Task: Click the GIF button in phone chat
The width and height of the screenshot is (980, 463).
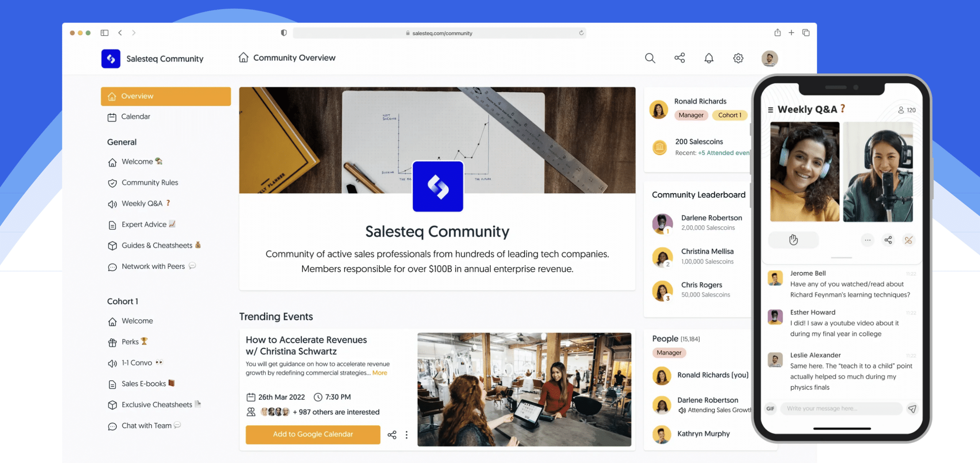Action: 770,409
